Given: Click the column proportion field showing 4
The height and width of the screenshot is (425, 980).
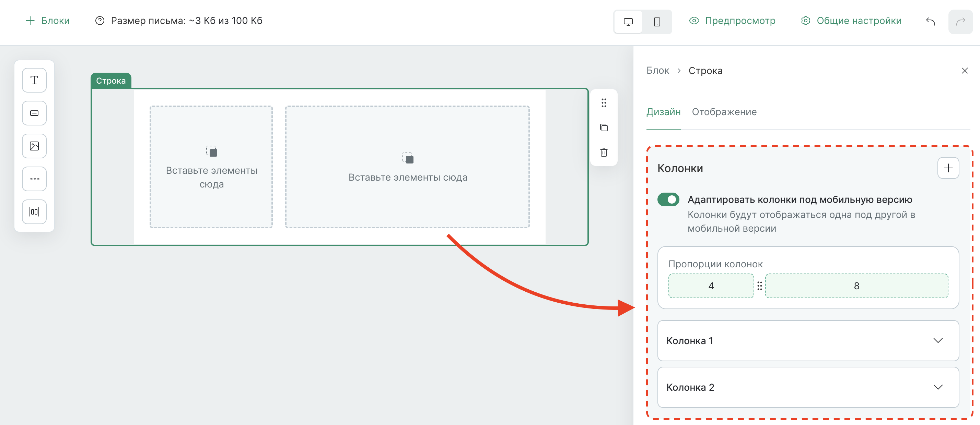Looking at the screenshot, I should pyautogui.click(x=711, y=286).
